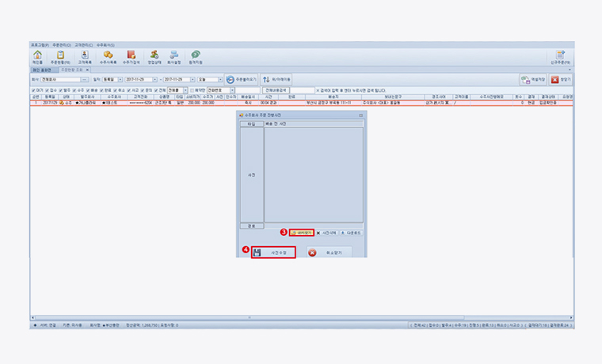602x364 pixels.
Task: Click the 메인홈 home icon
Action: pyautogui.click(x=37, y=55)
